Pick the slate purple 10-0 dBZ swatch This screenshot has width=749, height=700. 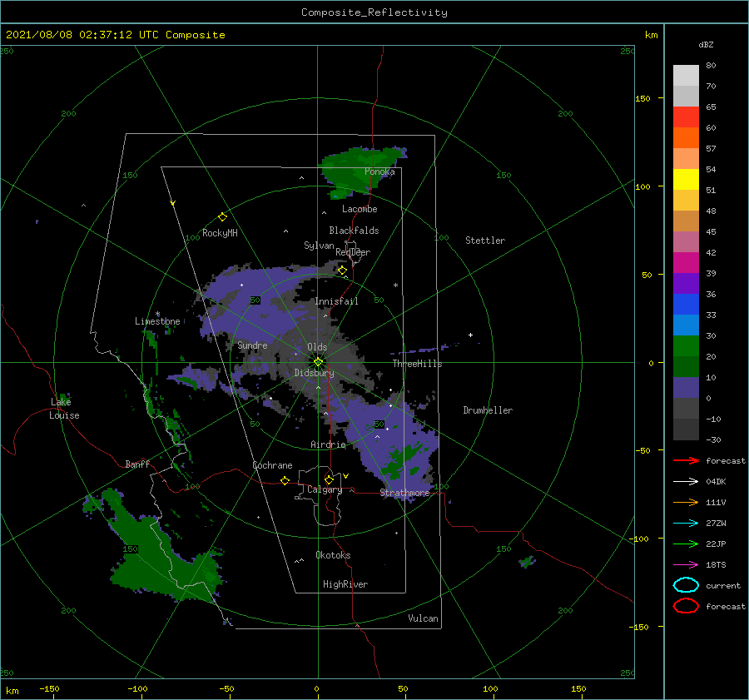pyautogui.click(x=686, y=387)
